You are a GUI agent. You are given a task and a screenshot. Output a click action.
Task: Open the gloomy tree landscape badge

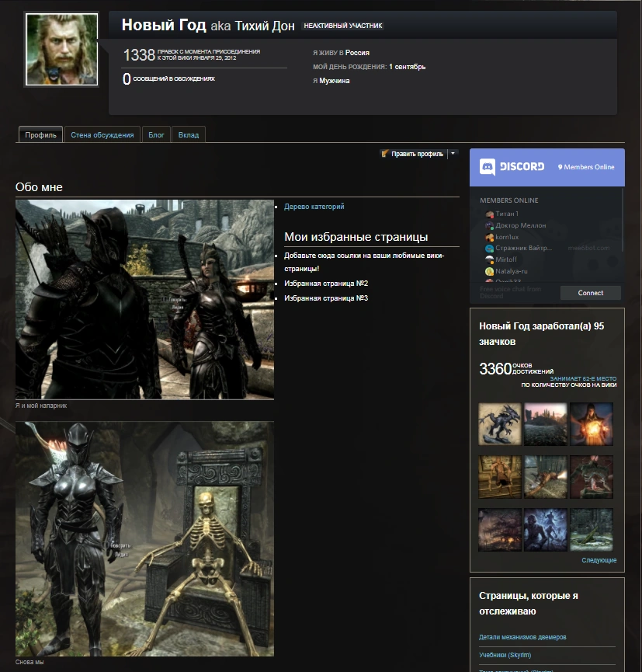(500, 529)
